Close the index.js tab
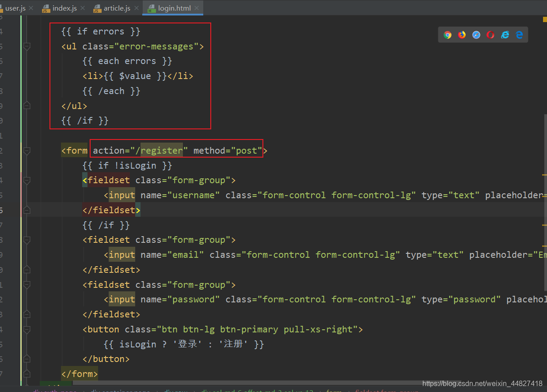Screen dimensions: 547x392 83,8
